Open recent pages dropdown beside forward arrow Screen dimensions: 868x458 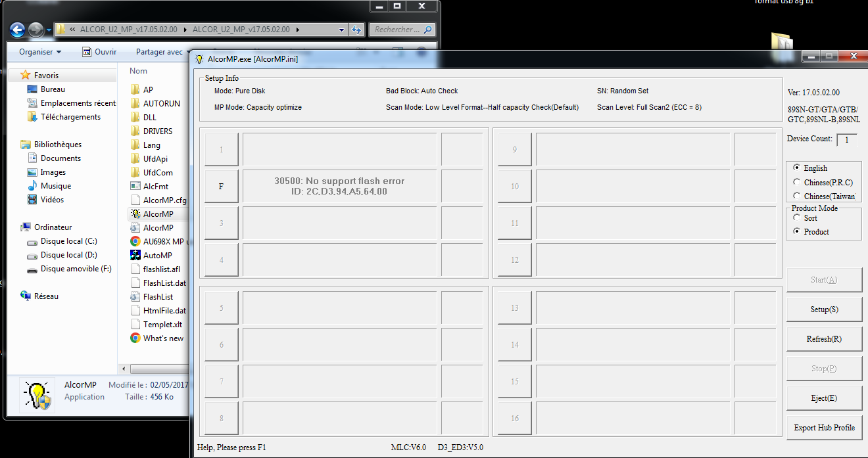[x=49, y=30]
